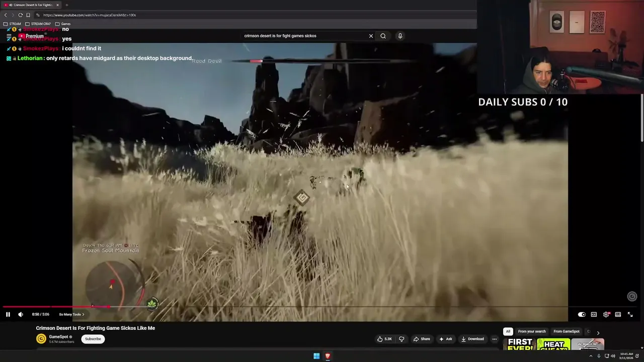Select the 'From GameSpot' chip

coord(567,331)
